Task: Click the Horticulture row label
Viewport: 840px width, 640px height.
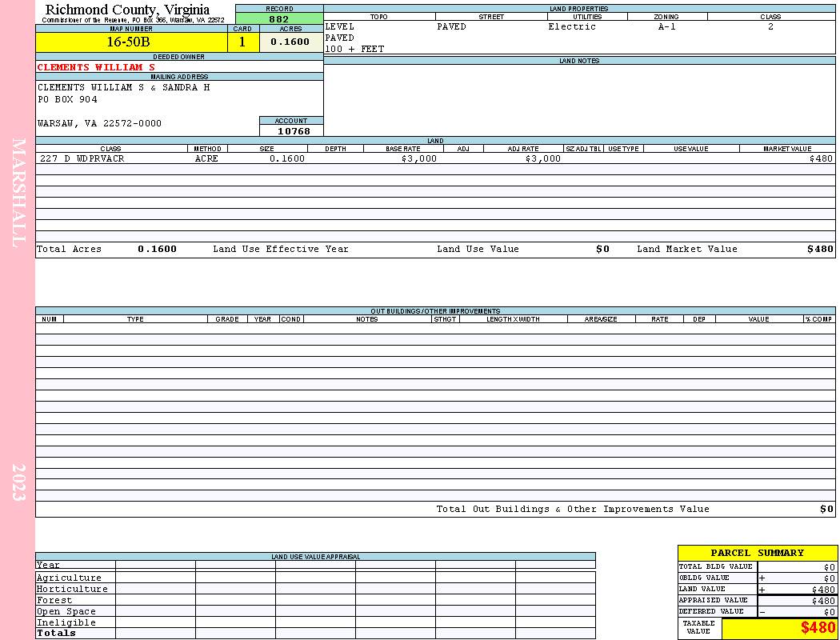Action: click(72, 589)
